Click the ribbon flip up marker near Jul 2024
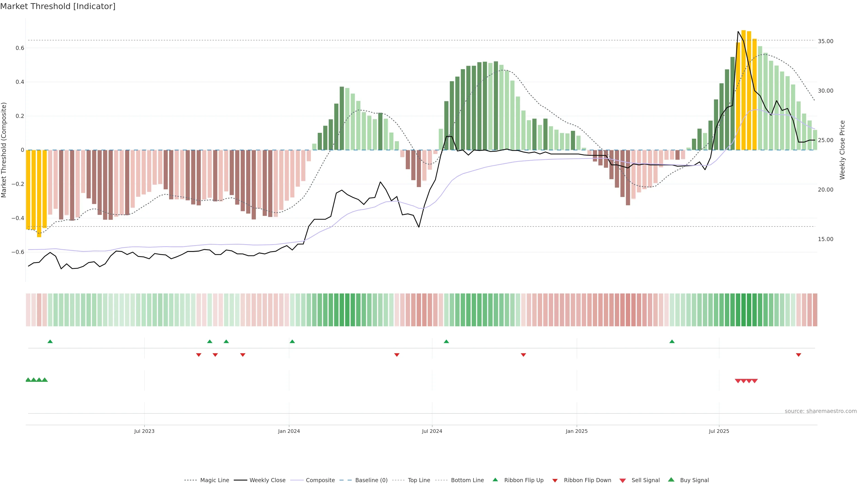The image size is (868, 488). click(446, 342)
